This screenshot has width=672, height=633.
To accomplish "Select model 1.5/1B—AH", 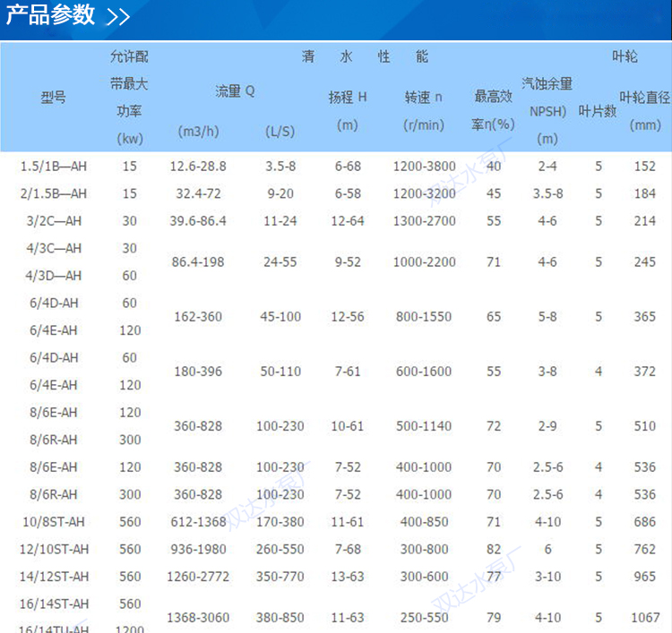I will pos(54,167).
